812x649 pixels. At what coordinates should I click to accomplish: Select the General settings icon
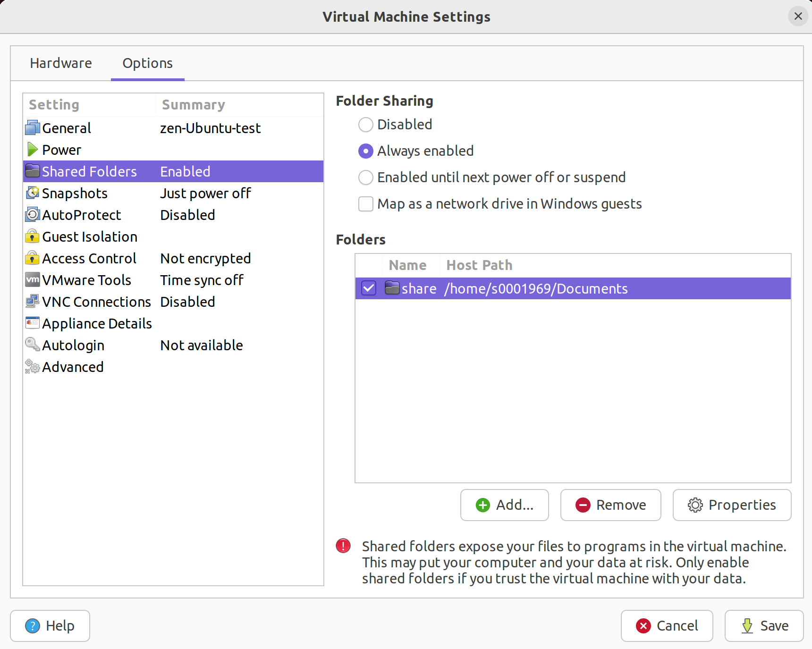(33, 128)
